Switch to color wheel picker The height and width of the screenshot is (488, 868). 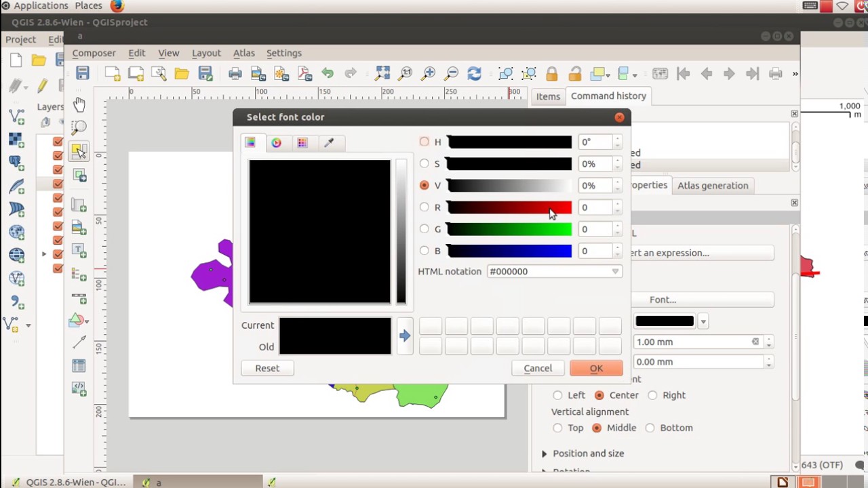(276, 142)
